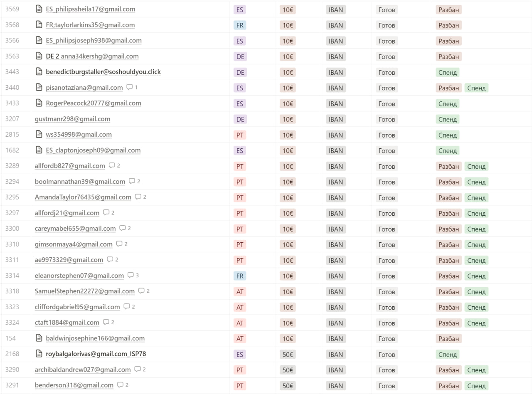Screen dimensions: 532x394
Task: Click Спенд tag on cliffordgabriel95 row
Action: coord(476,308)
